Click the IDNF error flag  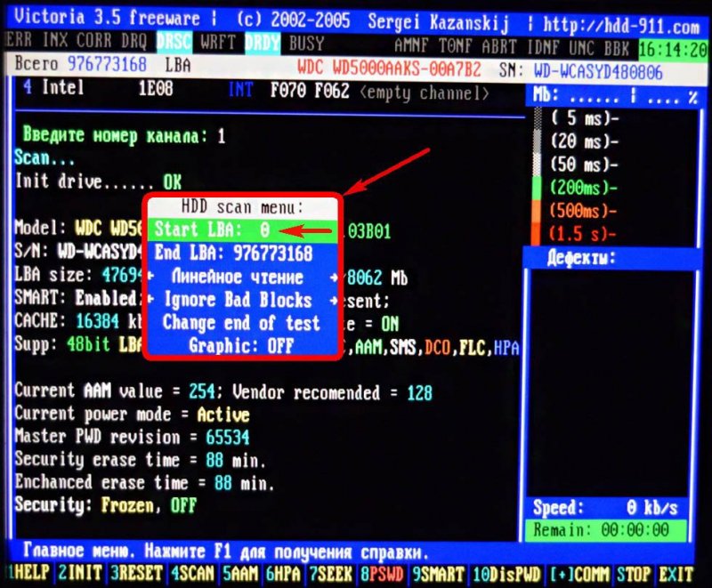(x=546, y=47)
